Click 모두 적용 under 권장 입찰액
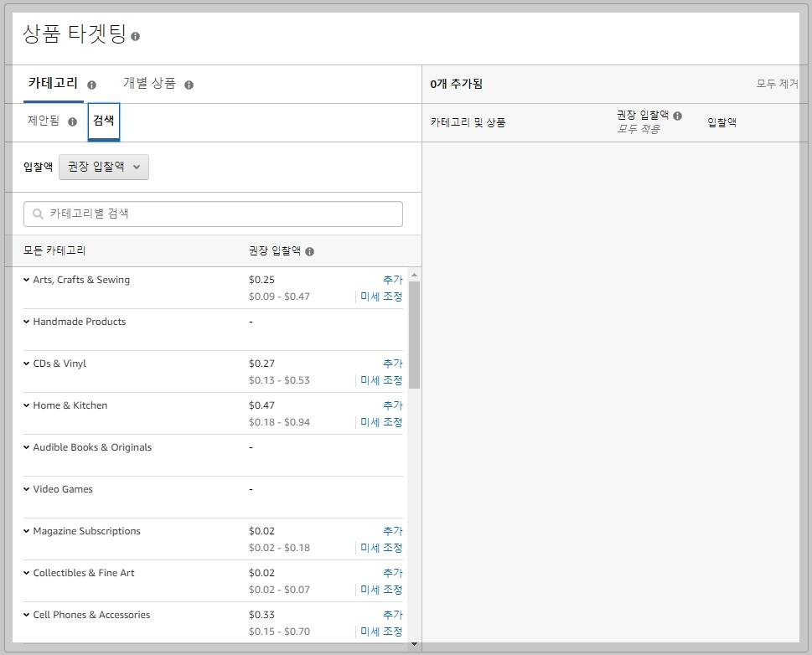The width and height of the screenshot is (812, 655). (x=638, y=130)
